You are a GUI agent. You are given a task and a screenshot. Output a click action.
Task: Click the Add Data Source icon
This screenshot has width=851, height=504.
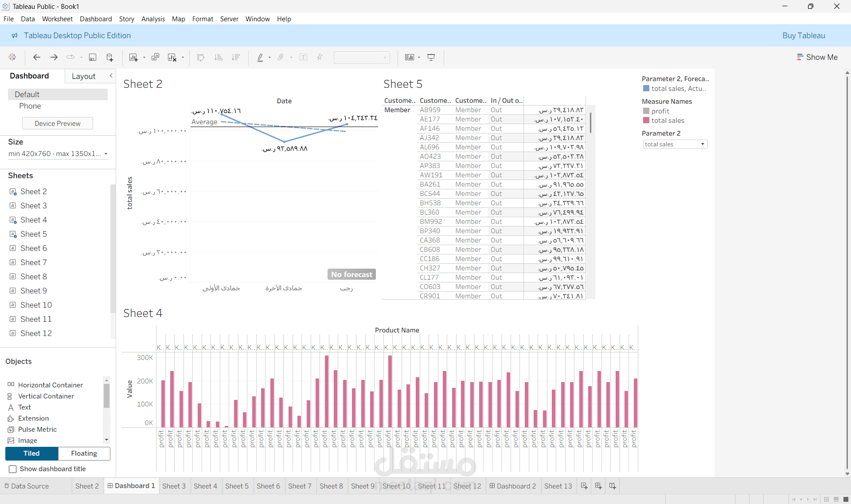click(x=110, y=57)
